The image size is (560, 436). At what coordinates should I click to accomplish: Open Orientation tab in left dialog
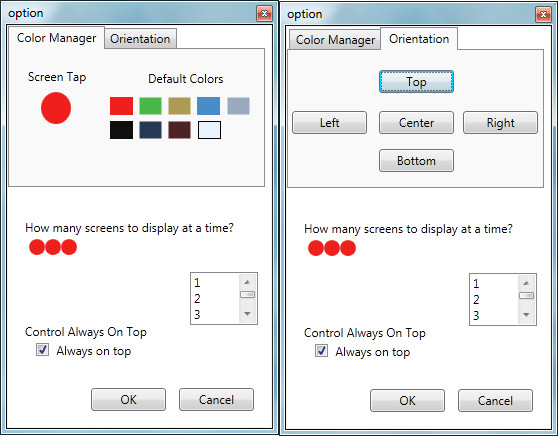click(x=140, y=39)
